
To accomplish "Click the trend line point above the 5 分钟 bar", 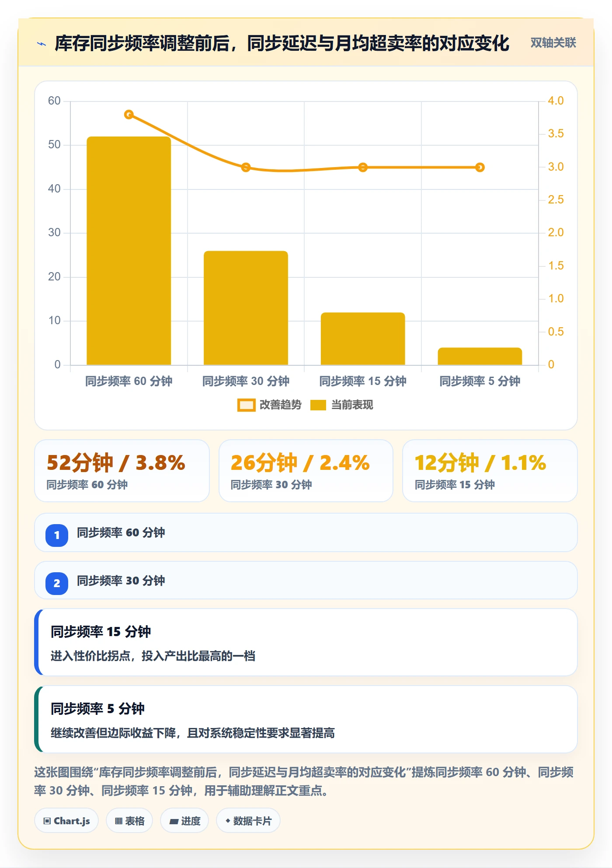I will pos(480,167).
